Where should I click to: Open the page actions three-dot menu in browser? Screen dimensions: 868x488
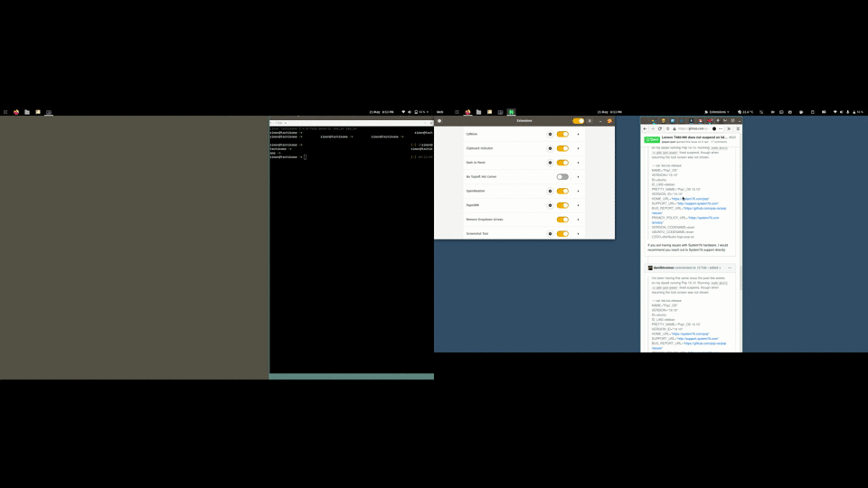click(x=721, y=128)
